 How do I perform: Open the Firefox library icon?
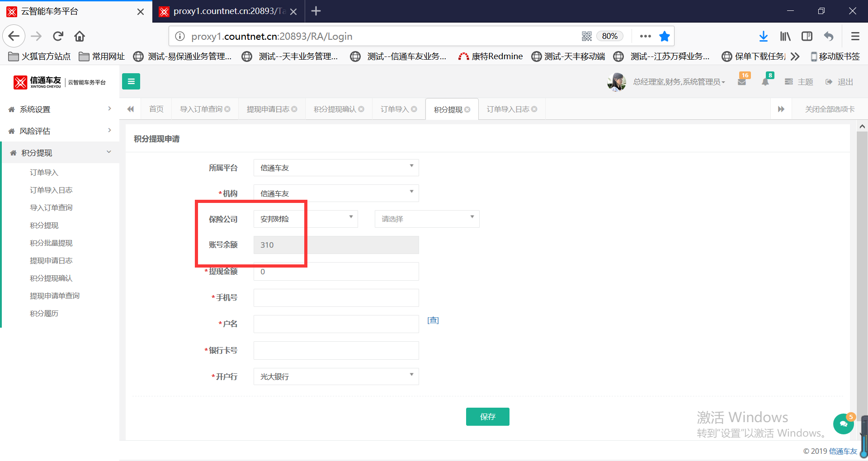pos(785,36)
